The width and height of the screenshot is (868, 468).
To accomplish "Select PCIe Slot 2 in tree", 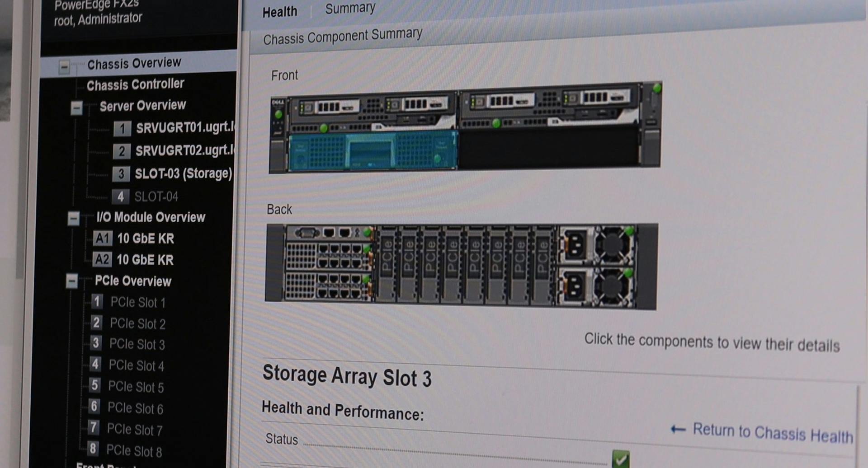I will pyautogui.click(x=137, y=323).
